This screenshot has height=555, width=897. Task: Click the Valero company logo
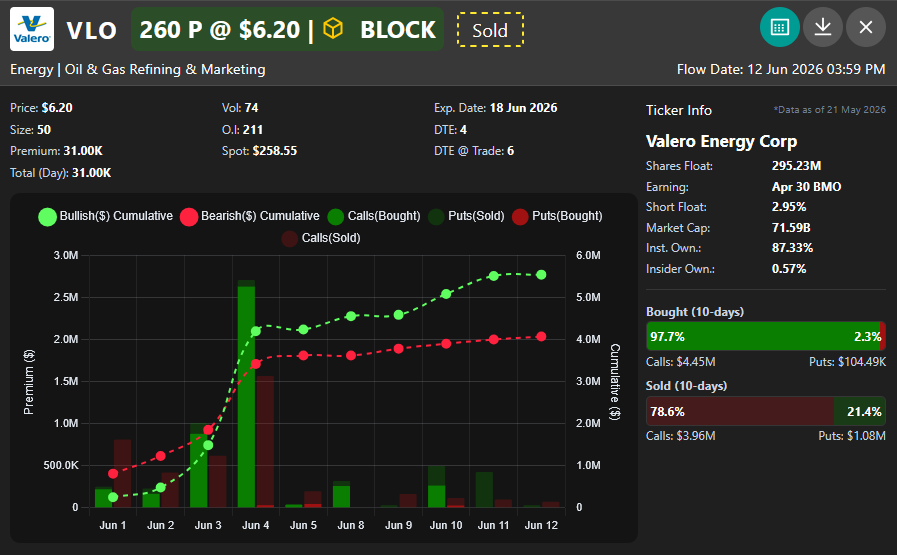tap(32, 29)
